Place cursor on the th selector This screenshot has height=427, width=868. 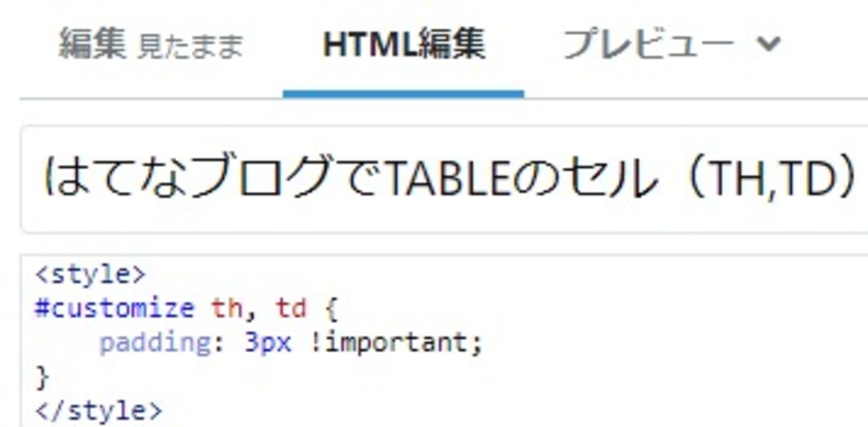point(226,308)
